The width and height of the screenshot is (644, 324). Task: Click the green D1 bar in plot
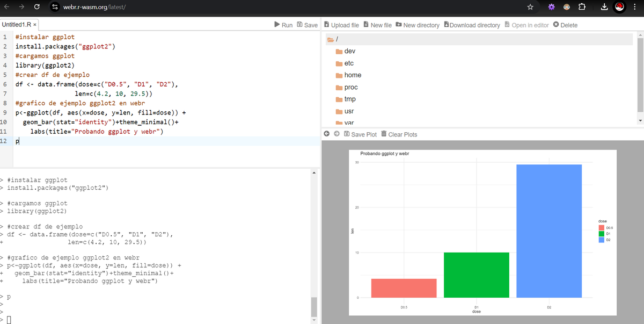pos(477,275)
